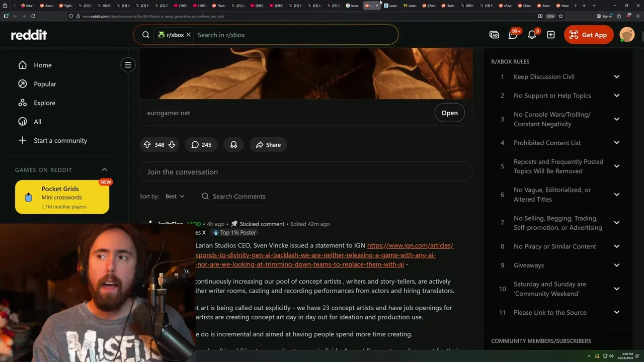Screen dimensions: 644x362
Task: Remove the r/xbox search filter
Action: (188, 35)
